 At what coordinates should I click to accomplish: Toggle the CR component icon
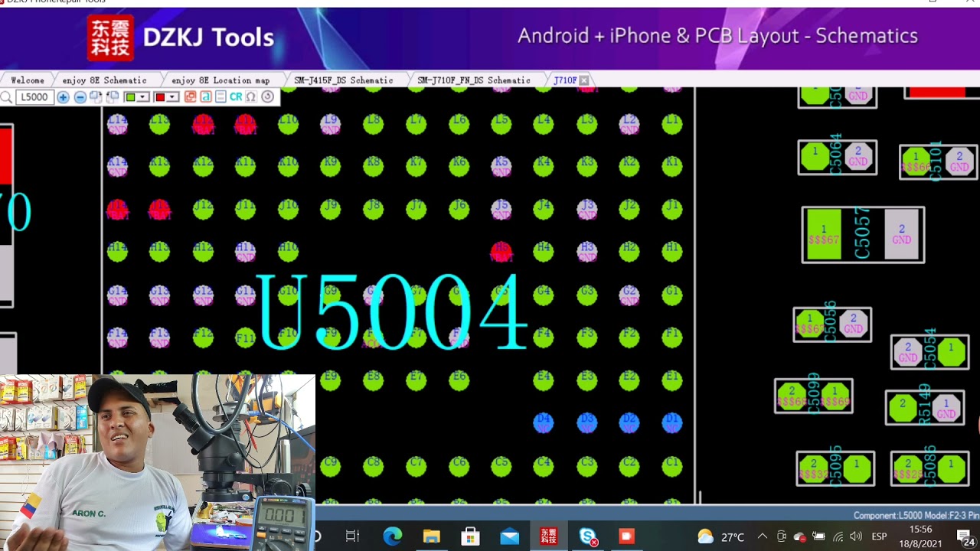(x=236, y=97)
